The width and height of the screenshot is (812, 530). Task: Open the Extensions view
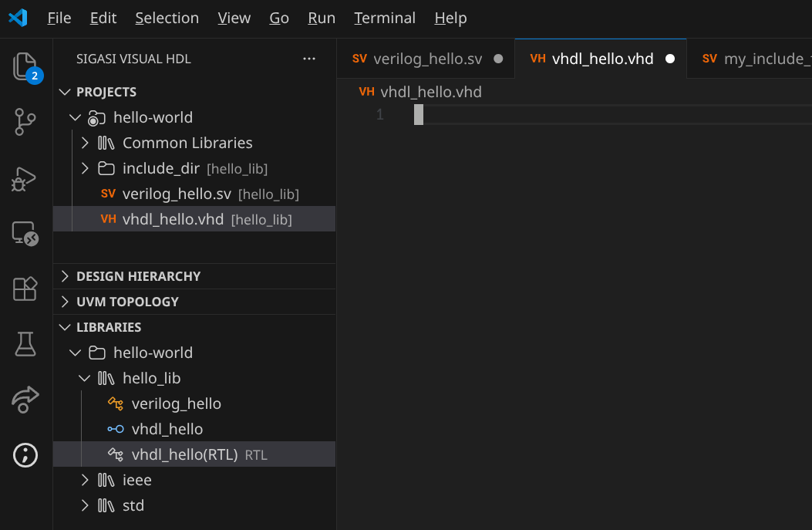25,289
